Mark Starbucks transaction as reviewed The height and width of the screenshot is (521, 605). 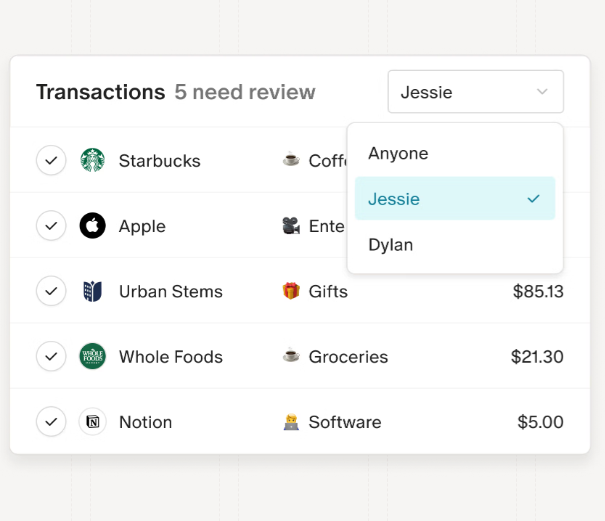pyautogui.click(x=51, y=160)
